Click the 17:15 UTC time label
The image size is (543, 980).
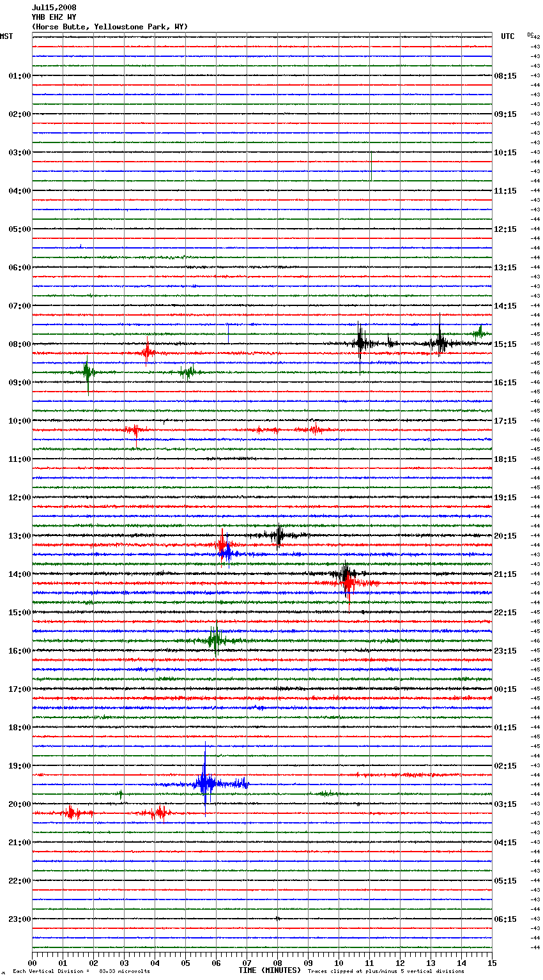click(x=505, y=421)
